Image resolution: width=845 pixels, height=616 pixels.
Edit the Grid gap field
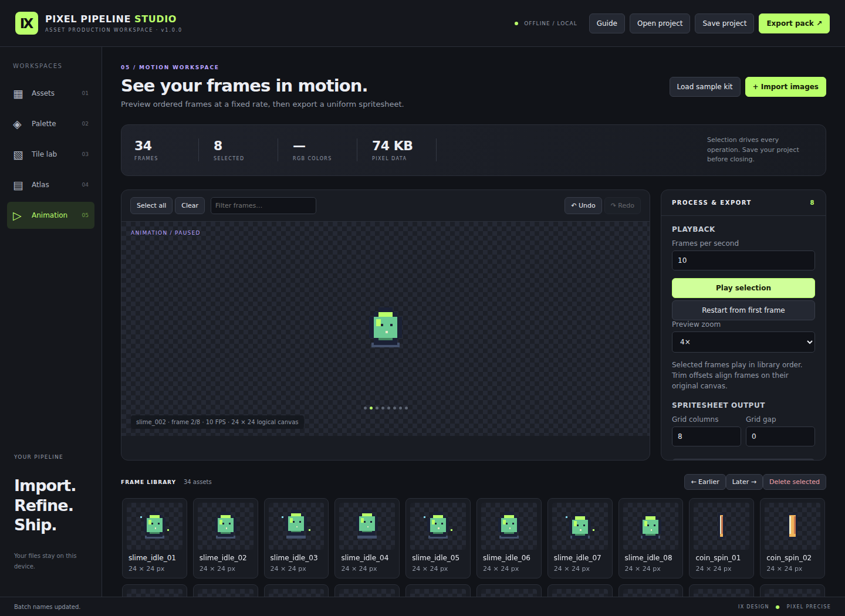point(780,436)
